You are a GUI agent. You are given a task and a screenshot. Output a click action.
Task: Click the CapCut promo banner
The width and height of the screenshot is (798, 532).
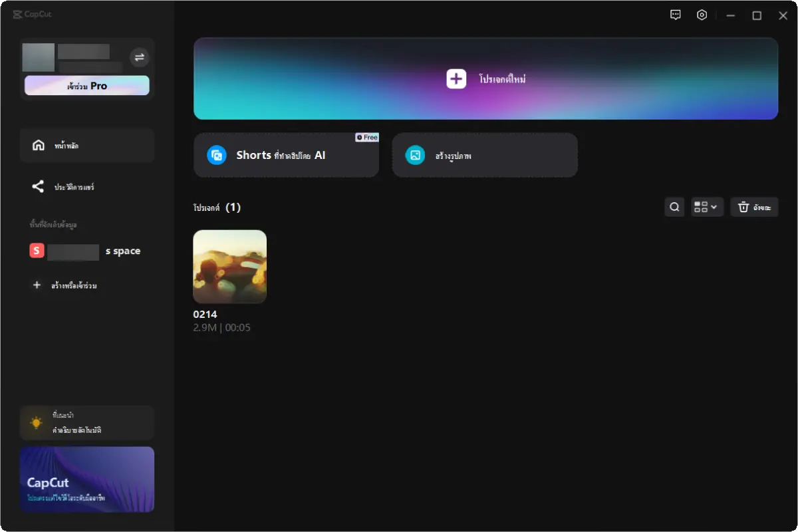[x=87, y=479]
